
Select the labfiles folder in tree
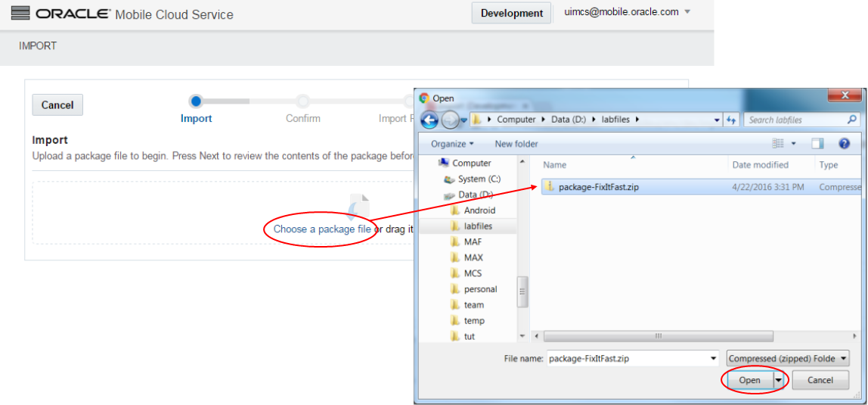pos(471,226)
